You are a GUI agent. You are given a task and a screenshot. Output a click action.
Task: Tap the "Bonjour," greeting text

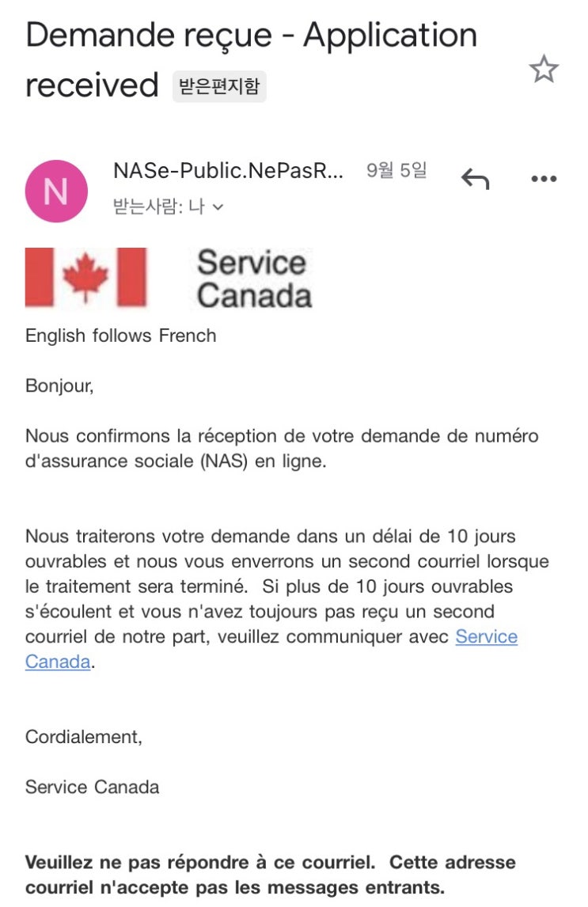point(59,387)
